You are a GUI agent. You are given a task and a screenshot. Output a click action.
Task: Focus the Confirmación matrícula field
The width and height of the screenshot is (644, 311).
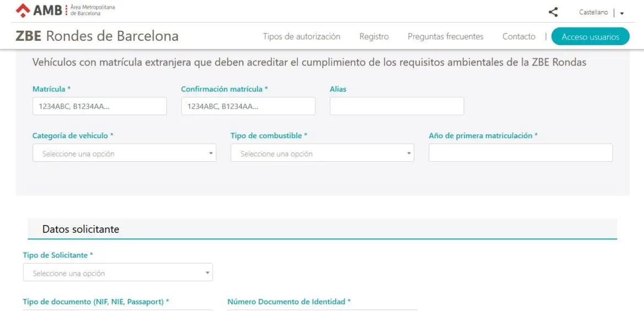pyautogui.click(x=248, y=106)
